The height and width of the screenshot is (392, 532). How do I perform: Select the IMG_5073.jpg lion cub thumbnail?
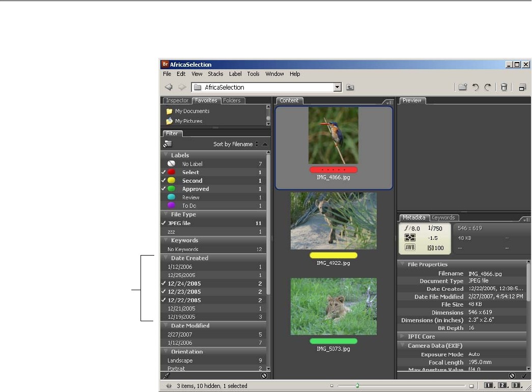coord(333,306)
